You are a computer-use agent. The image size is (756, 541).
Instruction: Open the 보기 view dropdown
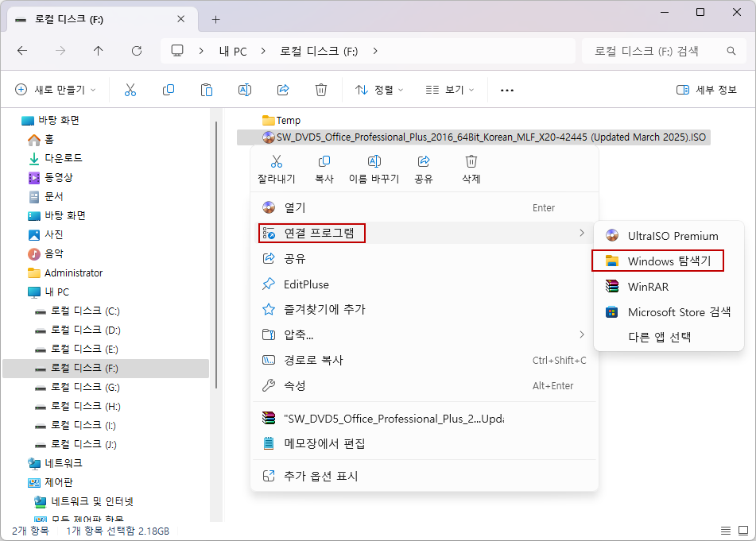pos(449,90)
